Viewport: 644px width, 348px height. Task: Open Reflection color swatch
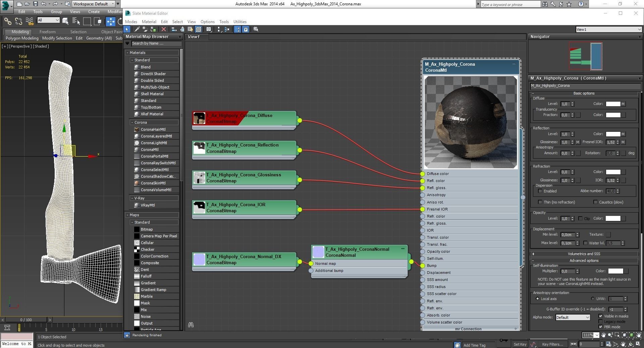(x=613, y=134)
